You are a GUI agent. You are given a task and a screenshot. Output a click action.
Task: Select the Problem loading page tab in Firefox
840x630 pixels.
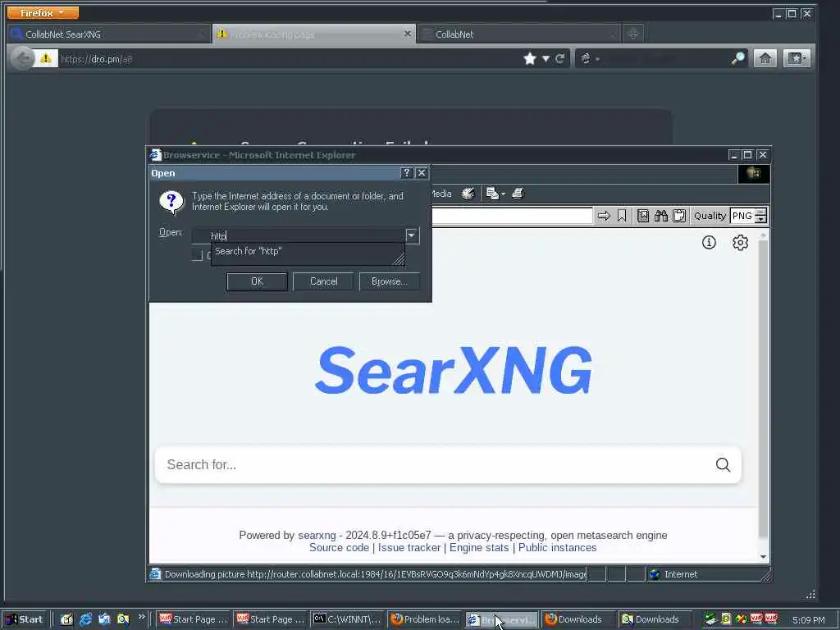pos(314,34)
